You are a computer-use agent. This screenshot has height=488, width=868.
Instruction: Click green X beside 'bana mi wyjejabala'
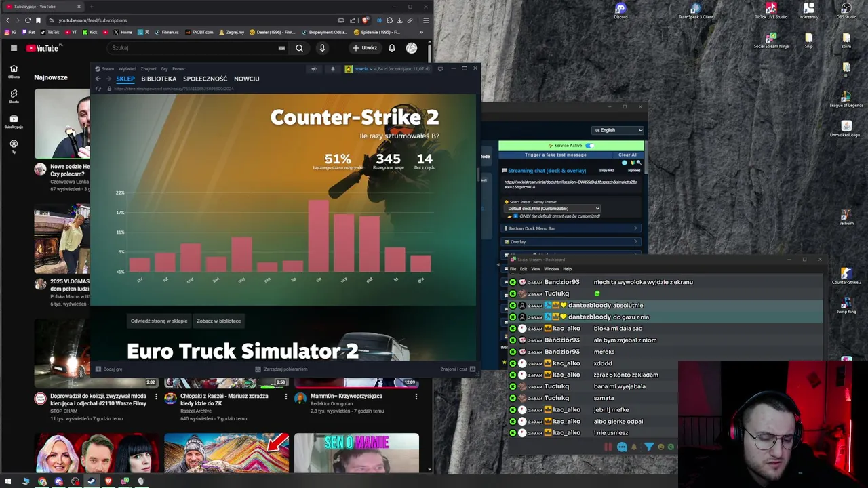tap(513, 386)
